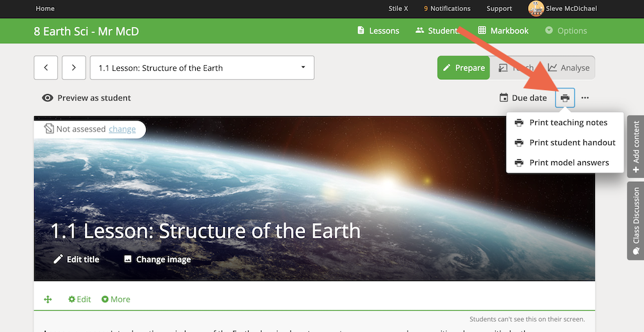Switch to Teach mode
644x332 pixels.
pos(516,68)
